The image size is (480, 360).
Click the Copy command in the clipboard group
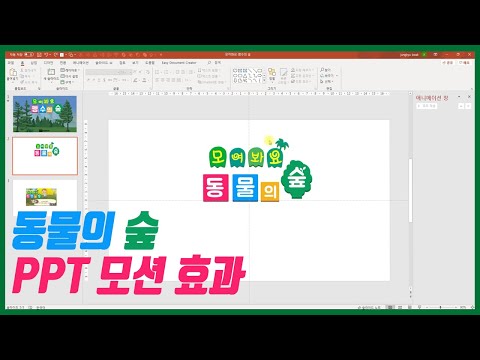pyautogui.click(x=27, y=76)
